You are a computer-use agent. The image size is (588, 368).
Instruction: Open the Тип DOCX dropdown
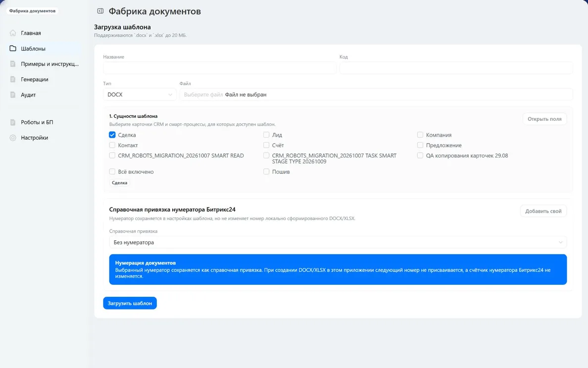pos(140,95)
